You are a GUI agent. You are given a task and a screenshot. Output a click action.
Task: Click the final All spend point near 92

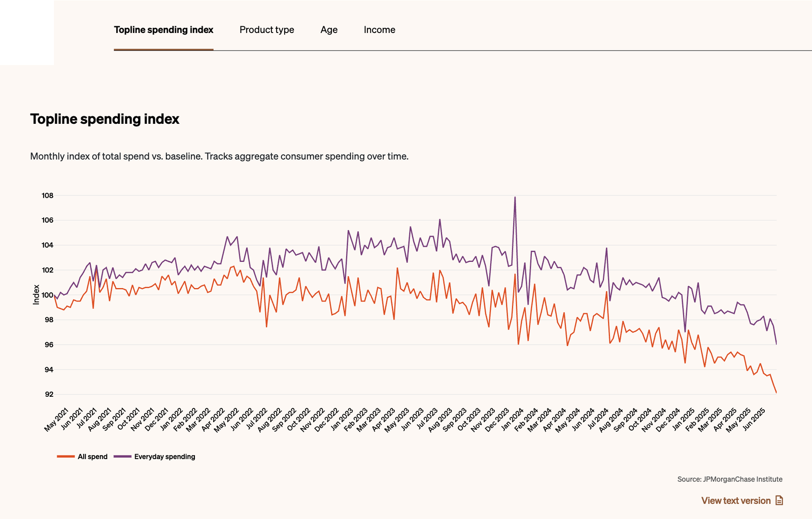point(776,392)
